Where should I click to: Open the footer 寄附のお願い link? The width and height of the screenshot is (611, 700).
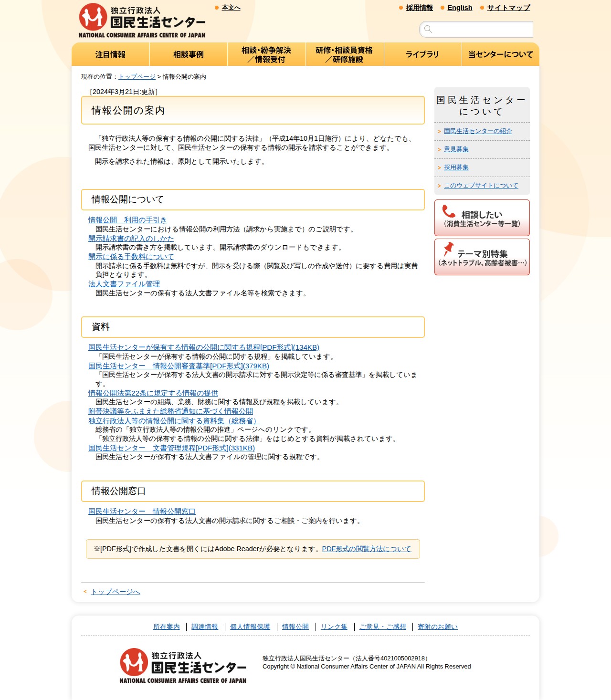[438, 627]
